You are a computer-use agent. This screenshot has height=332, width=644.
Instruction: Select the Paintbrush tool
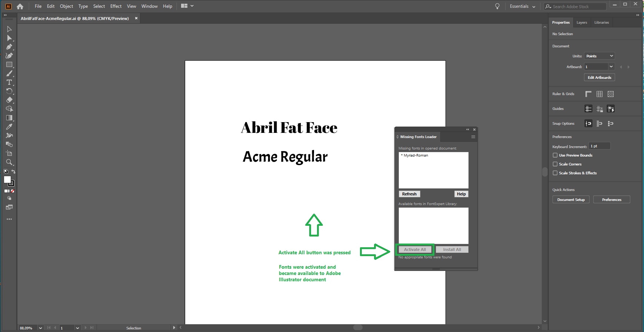click(x=9, y=74)
